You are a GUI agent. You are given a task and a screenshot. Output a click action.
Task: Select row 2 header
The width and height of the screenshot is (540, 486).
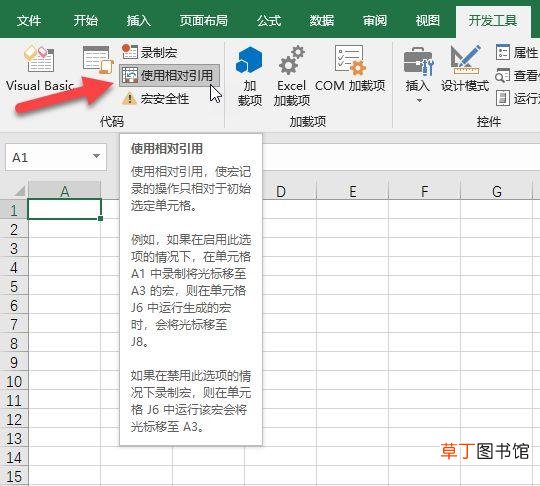click(14, 229)
